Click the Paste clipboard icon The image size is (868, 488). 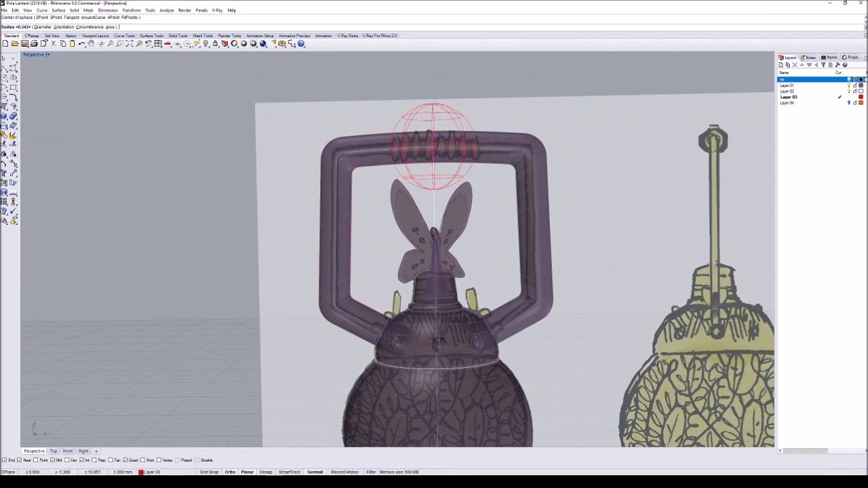tap(72, 43)
